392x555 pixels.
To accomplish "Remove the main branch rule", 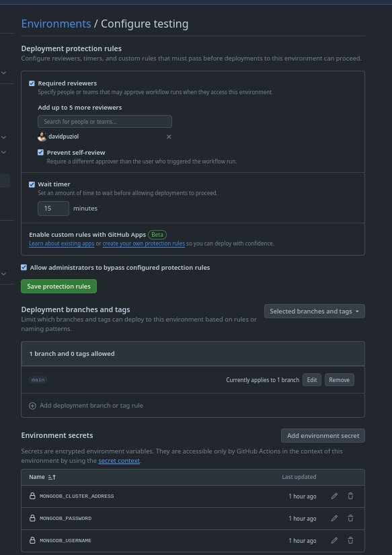I will pyautogui.click(x=339, y=379).
